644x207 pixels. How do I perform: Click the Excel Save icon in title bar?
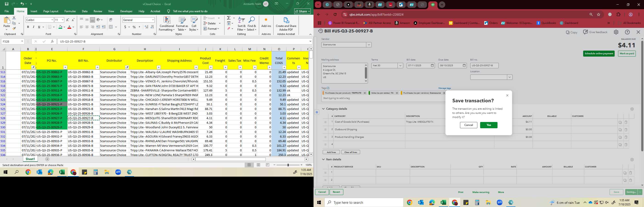point(7,4)
